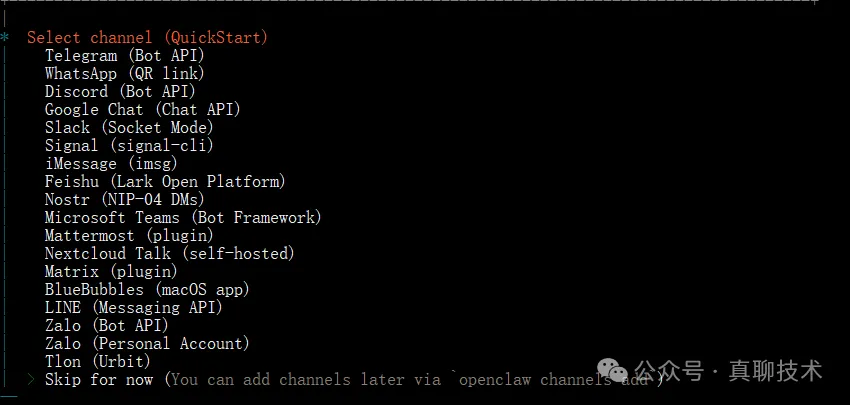
Task: Choose Slack (Socket Mode) channel
Action: pyautogui.click(x=129, y=128)
